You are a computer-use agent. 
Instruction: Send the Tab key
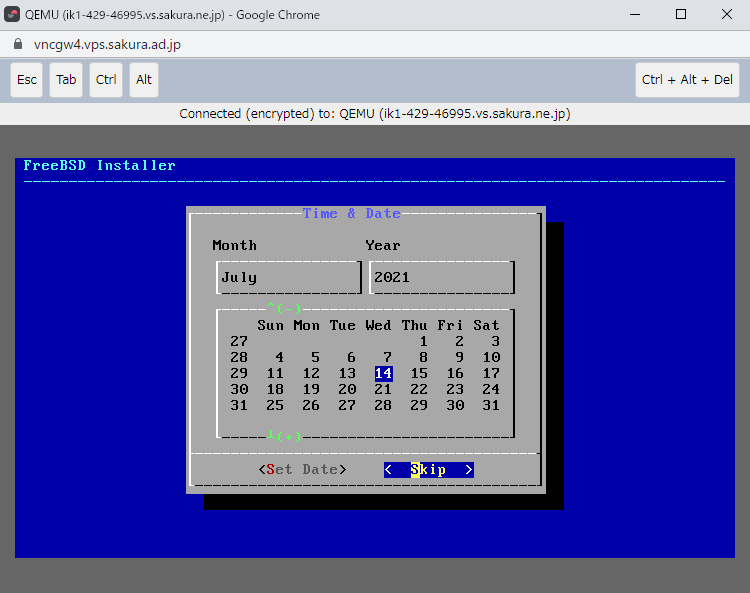pyautogui.click(x=66, y=80)
